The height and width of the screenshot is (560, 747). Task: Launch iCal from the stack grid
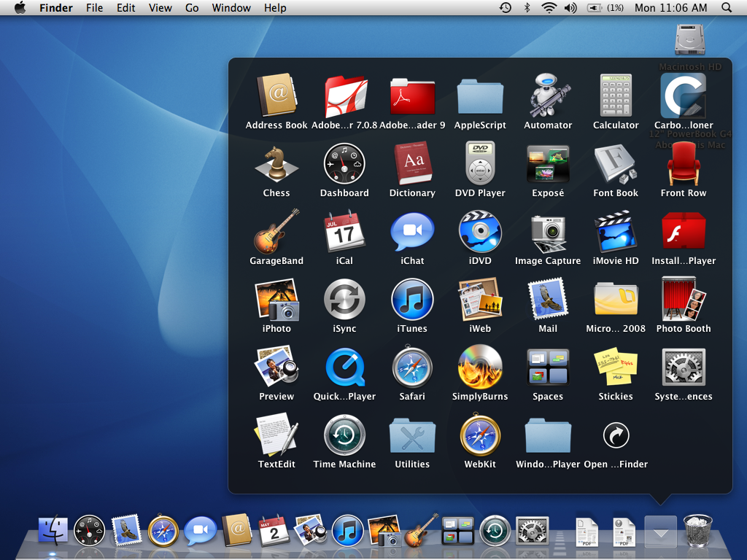pos(344,231)
